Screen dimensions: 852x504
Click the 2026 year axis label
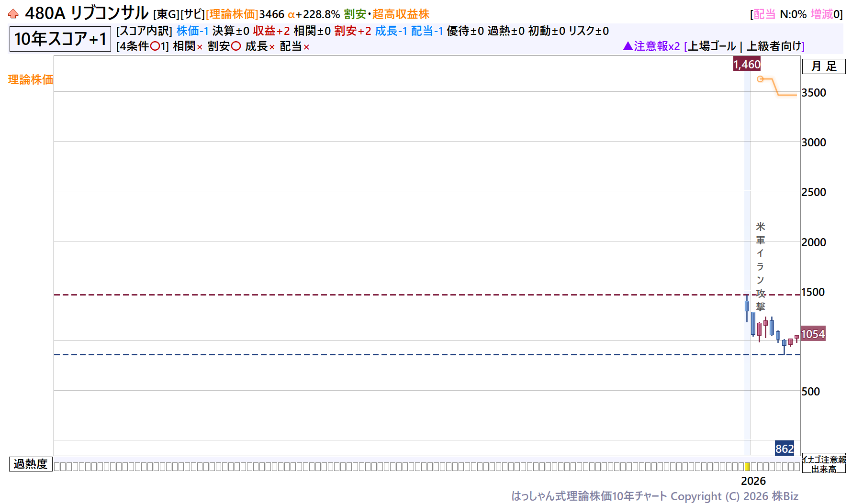(x=753, y=481)
